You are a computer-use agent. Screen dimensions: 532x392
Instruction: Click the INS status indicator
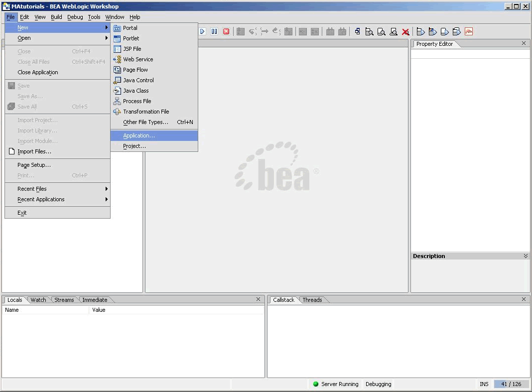pyautogui.click(x=484, y=384)
